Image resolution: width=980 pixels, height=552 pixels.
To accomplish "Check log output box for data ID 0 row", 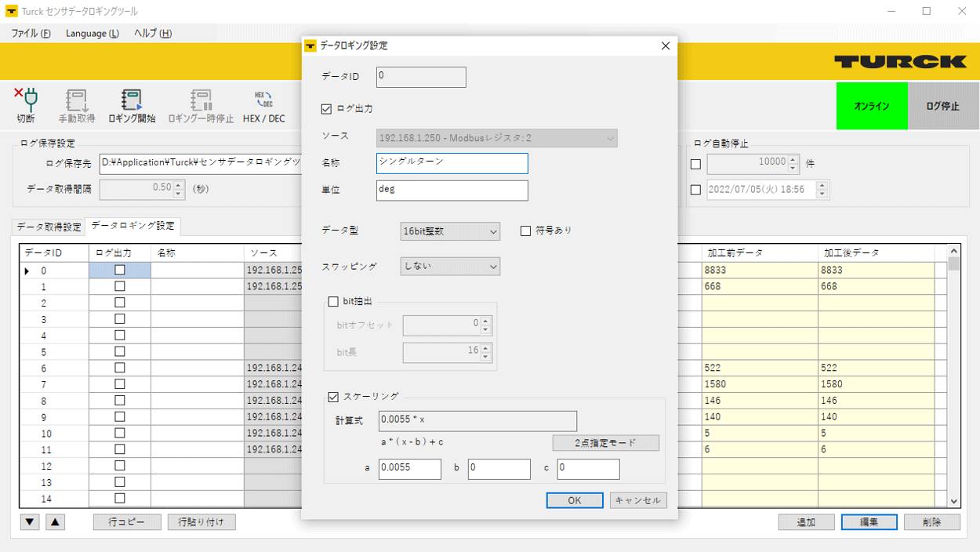I will [120, 270].
